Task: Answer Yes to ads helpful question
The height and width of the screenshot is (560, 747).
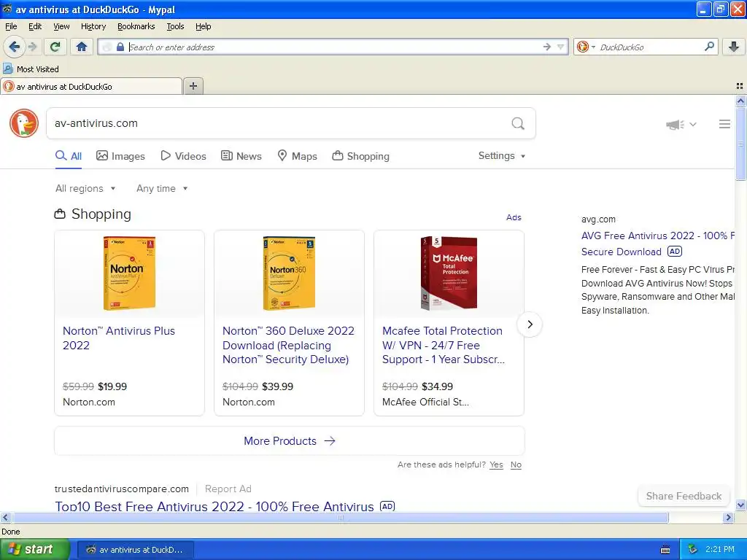Action: (496, 464)
